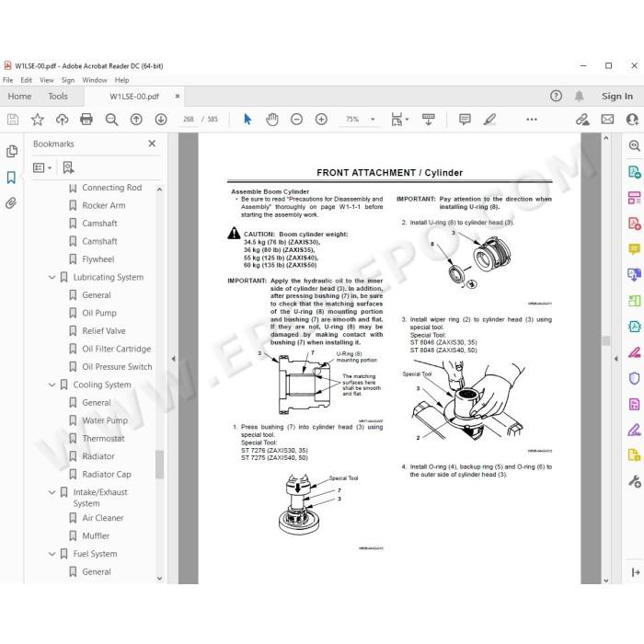Open more tools ellipsis menu

point(532,120)
